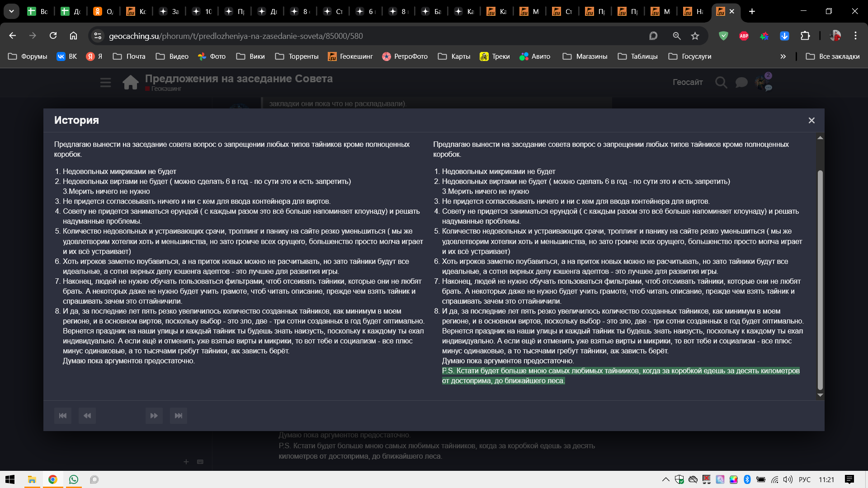Viewport: 868px width, 488px height.
Task: Jump to first revision in history
Action: [x=63, y=416]
